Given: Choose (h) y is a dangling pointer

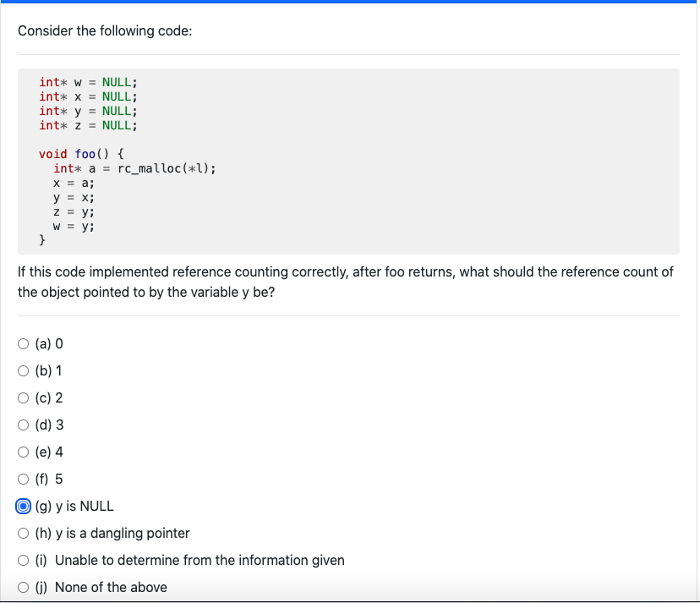Looking at the screenshot, I should click(x=23, y=533).
